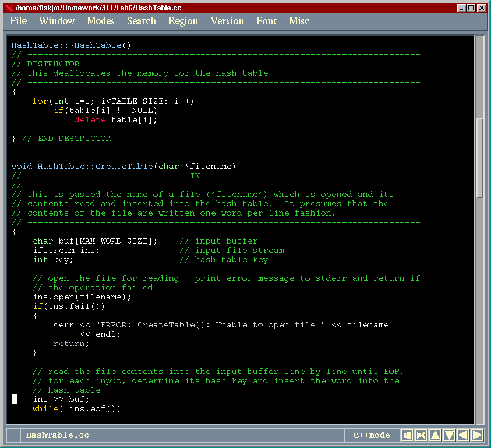491x448 pixels.
Task: Click the C++mode indicator in status bar
Action: tap(372, 435)
